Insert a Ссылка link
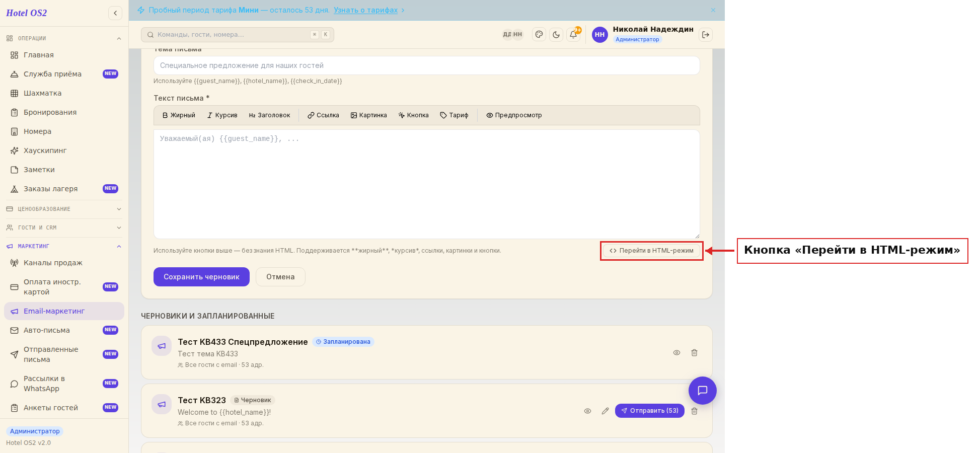The width and height of the screenshot is (980, 453). (323, 115)
